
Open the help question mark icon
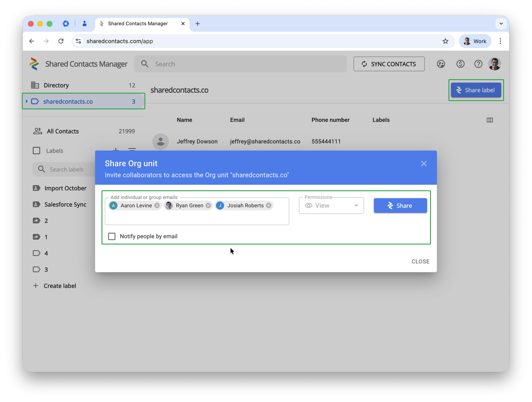click(478, 64)
